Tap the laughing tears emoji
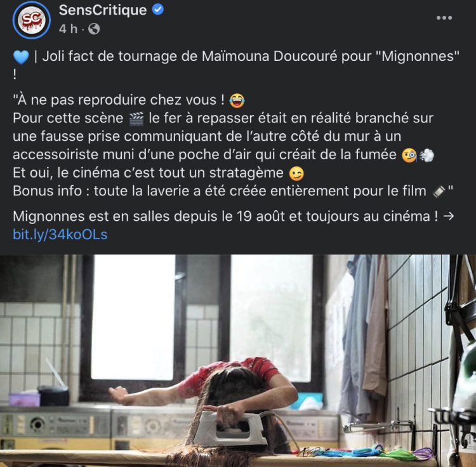 (x=237, y=100)
